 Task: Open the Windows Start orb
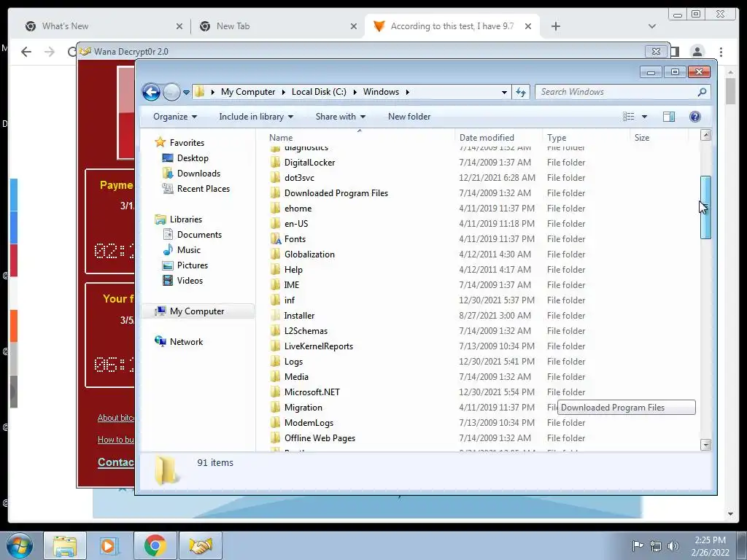coord(19,545)
